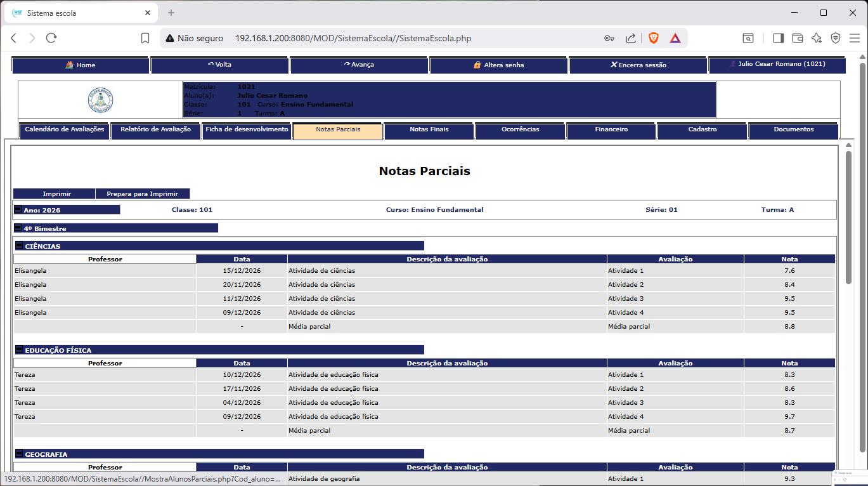The height and width of the screenshot is (486, 868).
Task: Click CIÊNCIAS Atividade 1 date 15/12/2026
Action: click(x=242, y=271)
